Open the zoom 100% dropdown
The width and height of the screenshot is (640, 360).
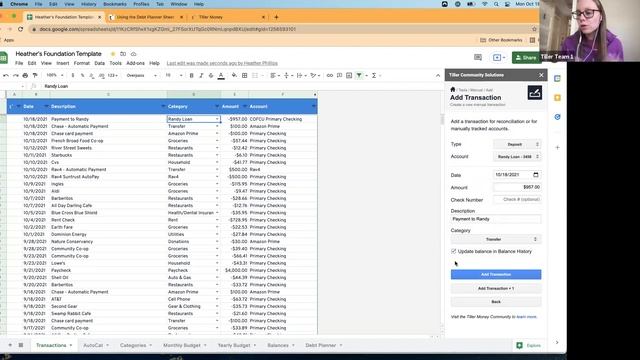tap(54, 76)
